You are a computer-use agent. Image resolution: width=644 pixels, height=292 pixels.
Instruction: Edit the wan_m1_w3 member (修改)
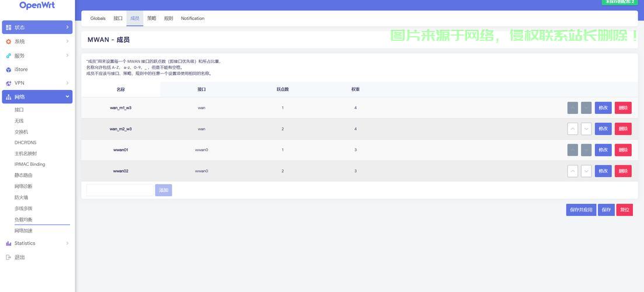pyautogui.click(x=603, y=108)
